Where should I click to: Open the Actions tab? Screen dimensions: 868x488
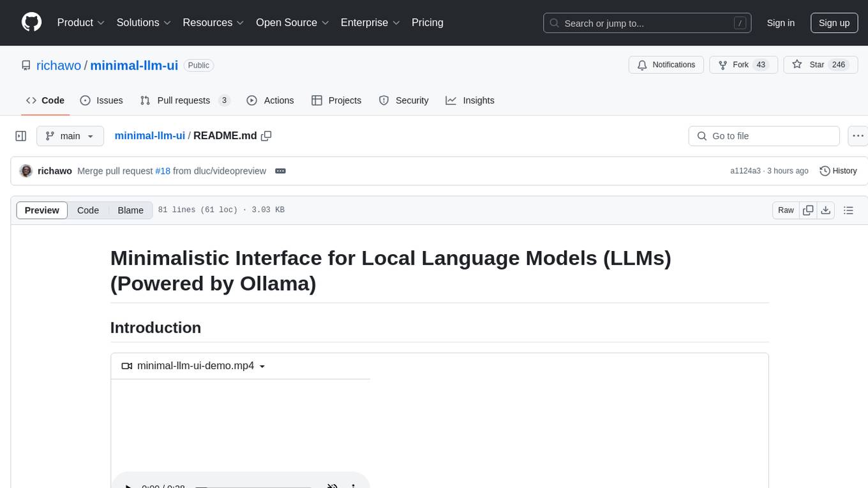pos(270,100)
